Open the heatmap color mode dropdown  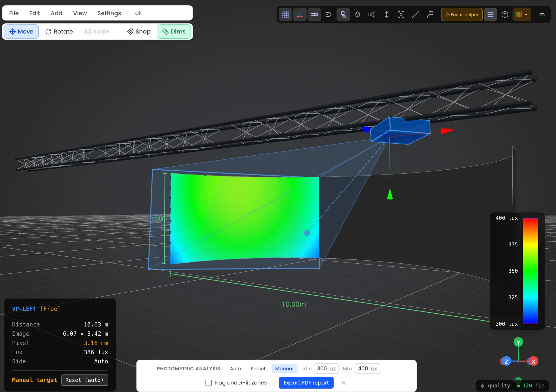tap(522, 14)
